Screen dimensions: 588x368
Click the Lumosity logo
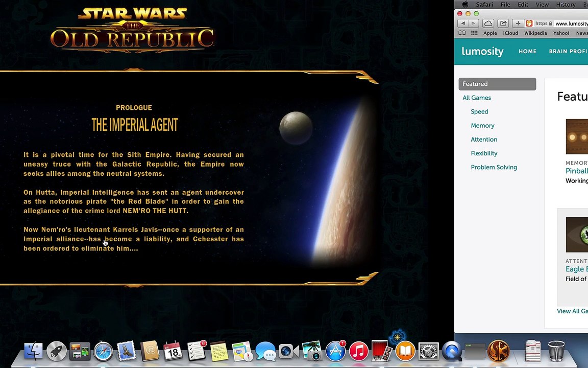click(482, 52)
